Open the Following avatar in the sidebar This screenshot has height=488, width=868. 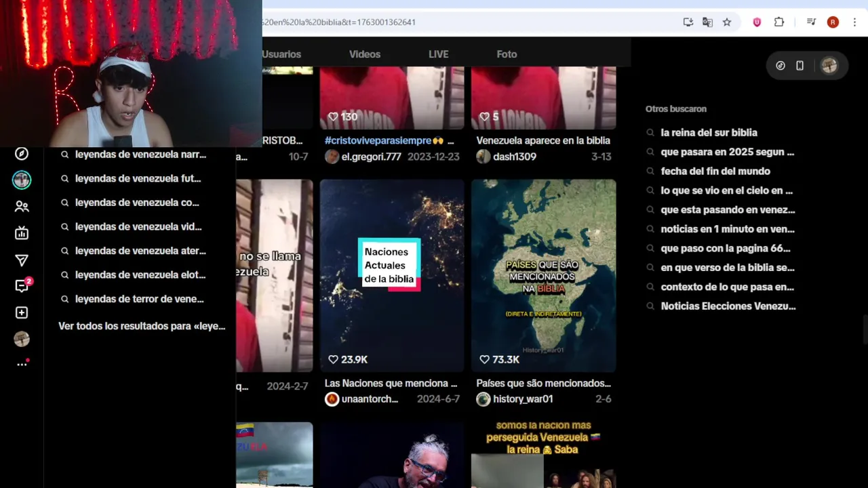[x=22, y=180]
